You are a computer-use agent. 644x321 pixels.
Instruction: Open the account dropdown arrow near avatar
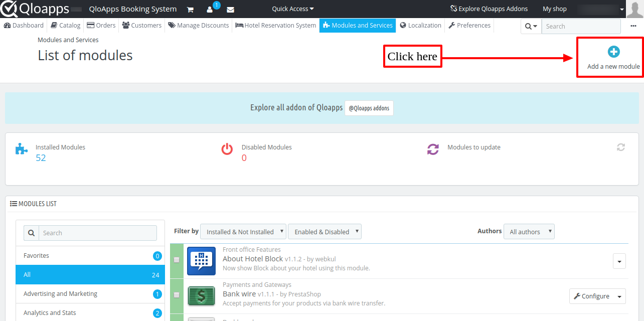[x=622, y=9]
